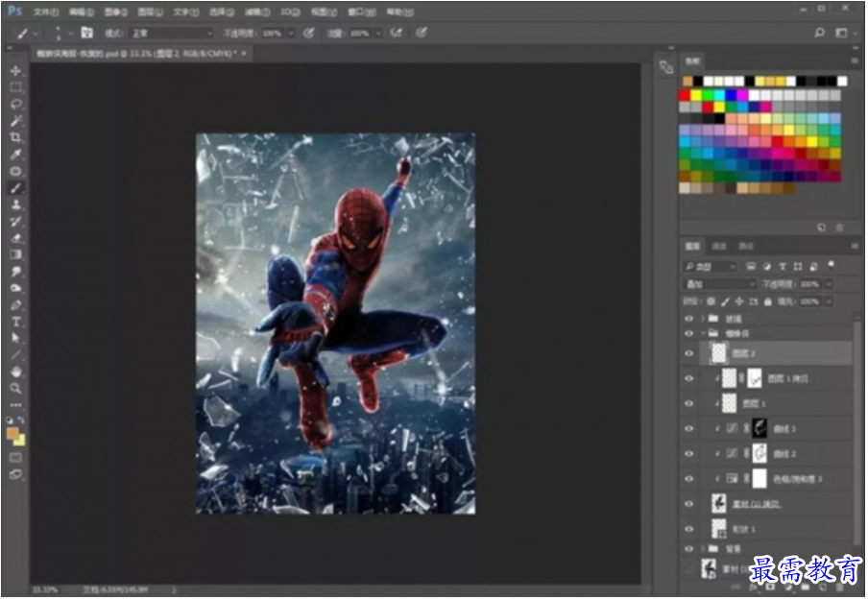868x600 pixels.
Task: Hide the 色相/饱和度 3 layer
Action: tap(689, 479)
